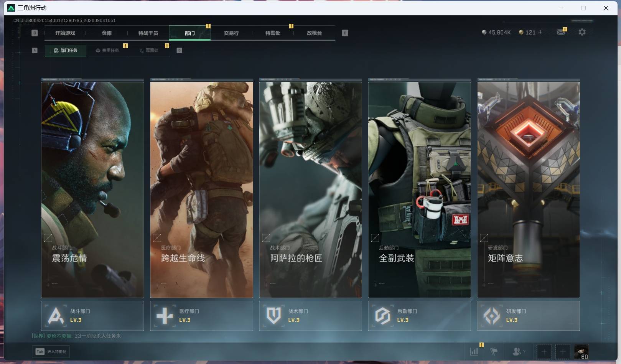Click the gold coin icon beside 121
The width and height of the screenshot is (621, 364).
click(x=521, y=32)
